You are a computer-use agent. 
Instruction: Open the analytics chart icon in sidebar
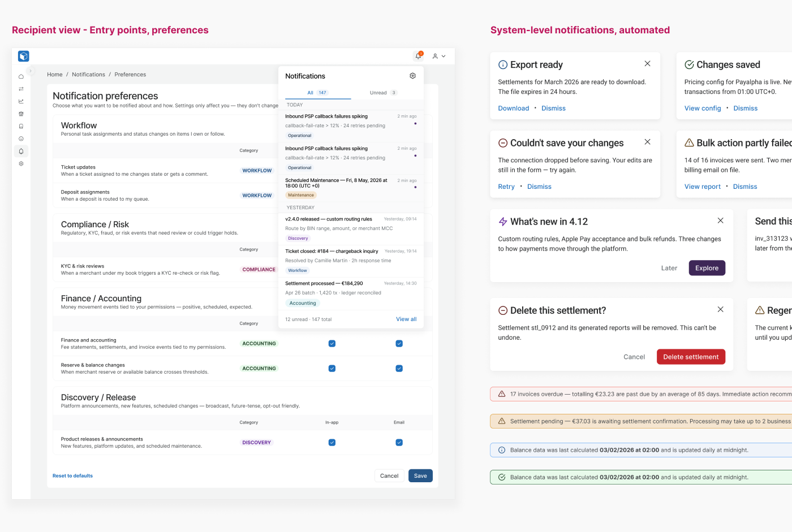21,101
